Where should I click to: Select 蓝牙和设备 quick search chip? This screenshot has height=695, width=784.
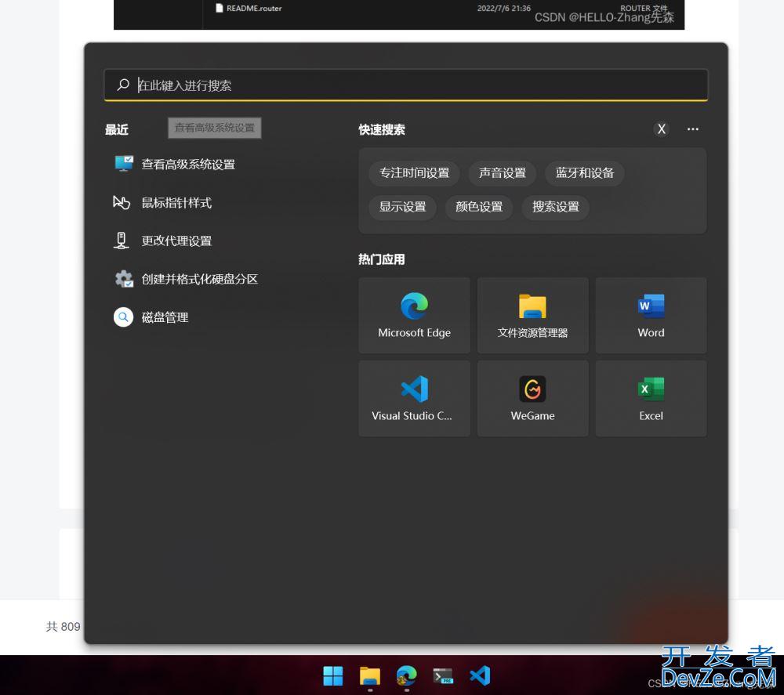[585, 173]
